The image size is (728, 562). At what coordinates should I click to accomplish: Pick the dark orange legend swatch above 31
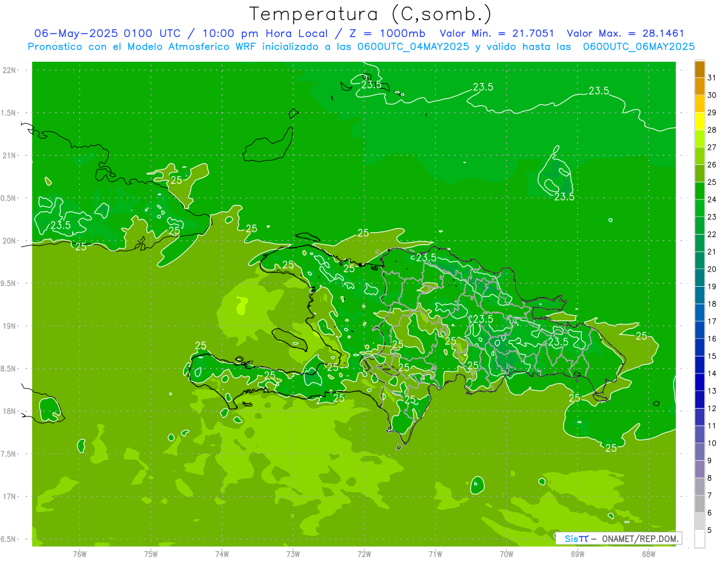click(x=699, y=69)
